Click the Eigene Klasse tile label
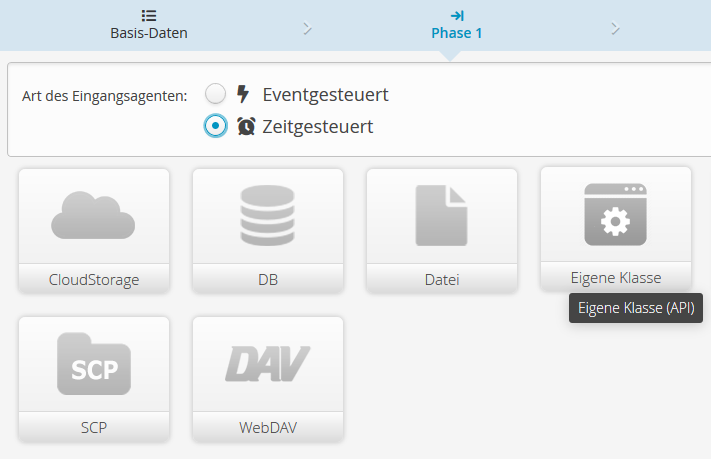The image size is (711, 459). (x=616, y=277)
